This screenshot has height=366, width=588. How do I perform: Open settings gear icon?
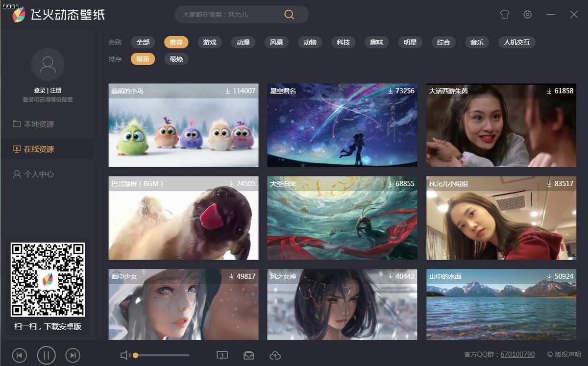click(527, 15)
